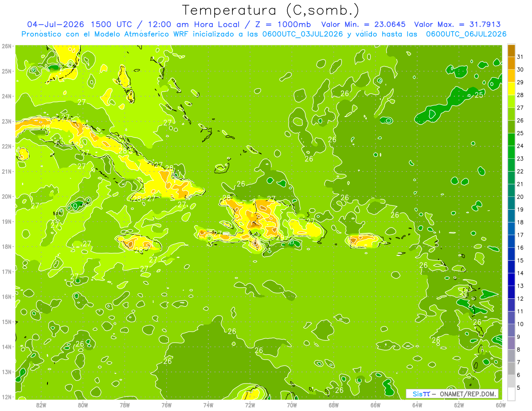
Task: Click the 14N latitude axis label
Action: click(6, 347)
